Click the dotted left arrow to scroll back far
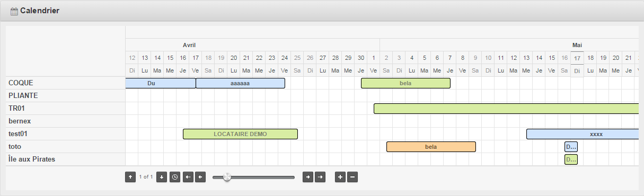This screenshot has height=196, width=644. click(188, 177)
